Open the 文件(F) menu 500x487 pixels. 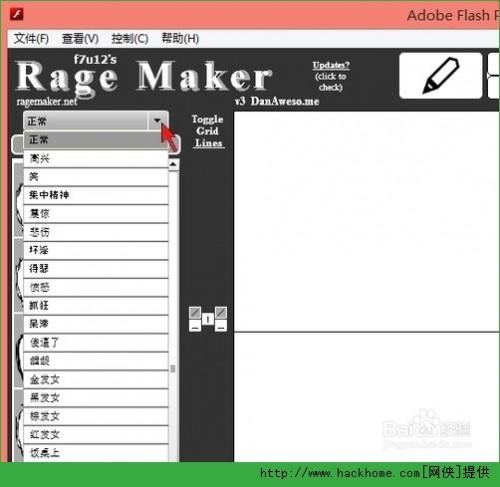tap(31, 39)
